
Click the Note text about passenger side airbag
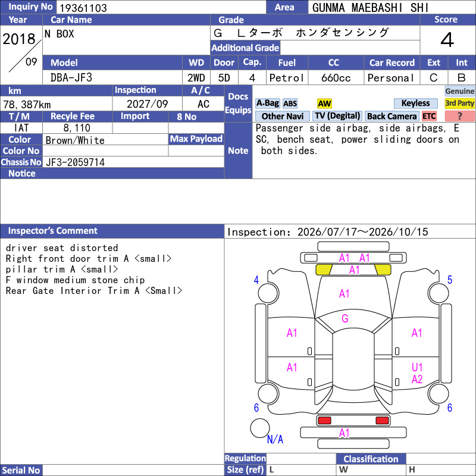357,139
